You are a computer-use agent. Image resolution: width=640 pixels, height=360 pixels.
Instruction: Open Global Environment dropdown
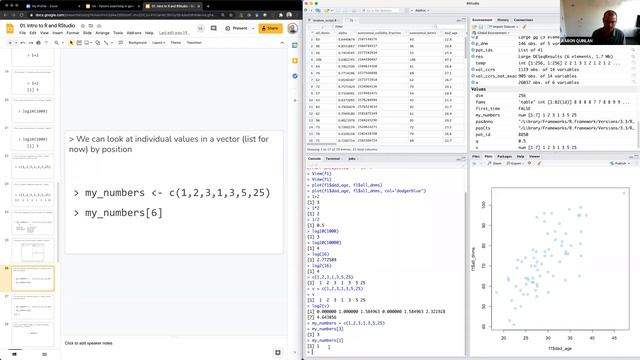point(492,33)
